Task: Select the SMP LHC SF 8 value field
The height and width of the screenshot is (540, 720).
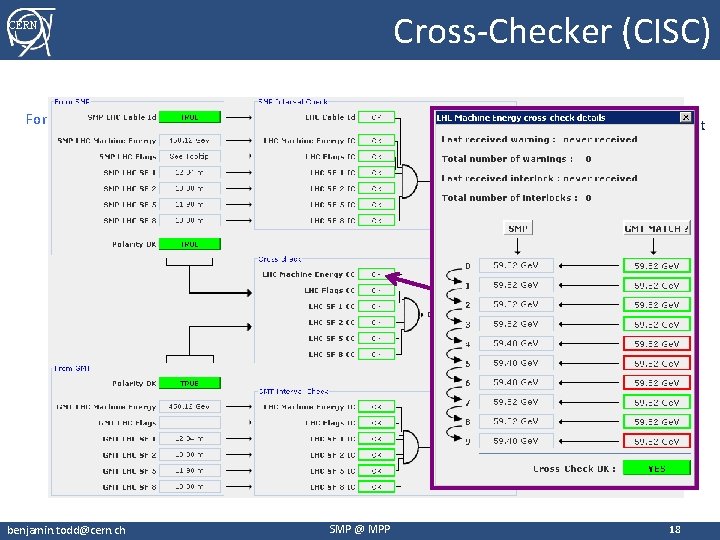Action: (x=190, y=220)
